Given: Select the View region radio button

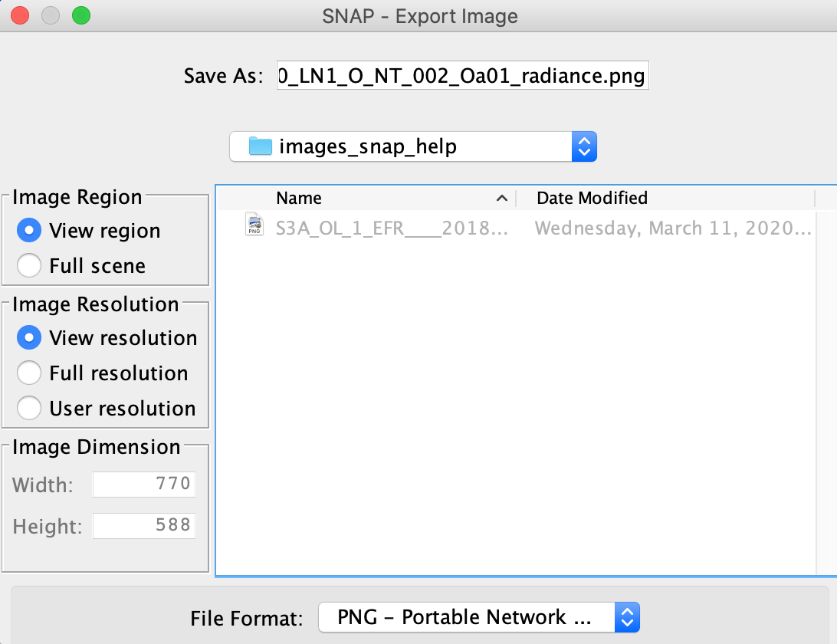Looking at the screenshot, I should (x=29, y=231).
